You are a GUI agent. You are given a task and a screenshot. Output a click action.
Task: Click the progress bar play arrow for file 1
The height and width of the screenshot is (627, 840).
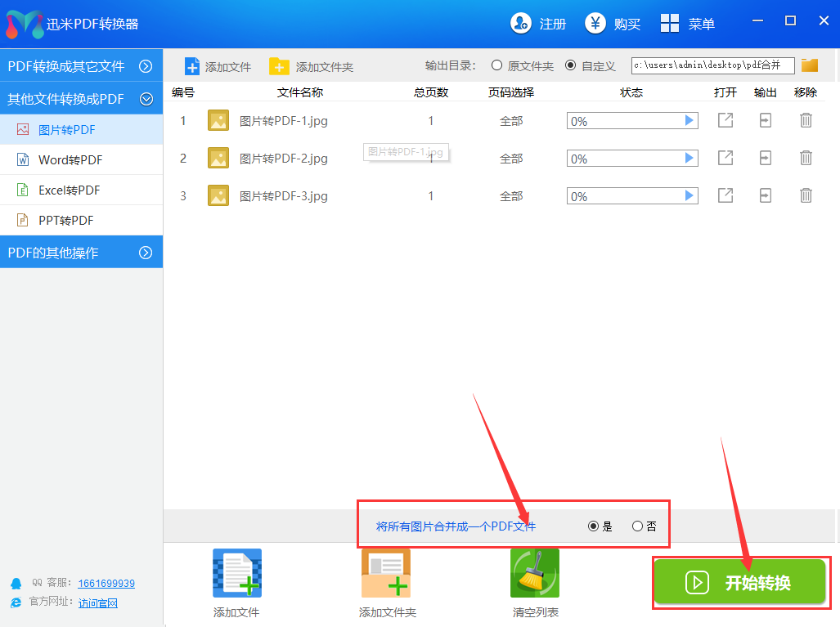click(x=689, y=121)
